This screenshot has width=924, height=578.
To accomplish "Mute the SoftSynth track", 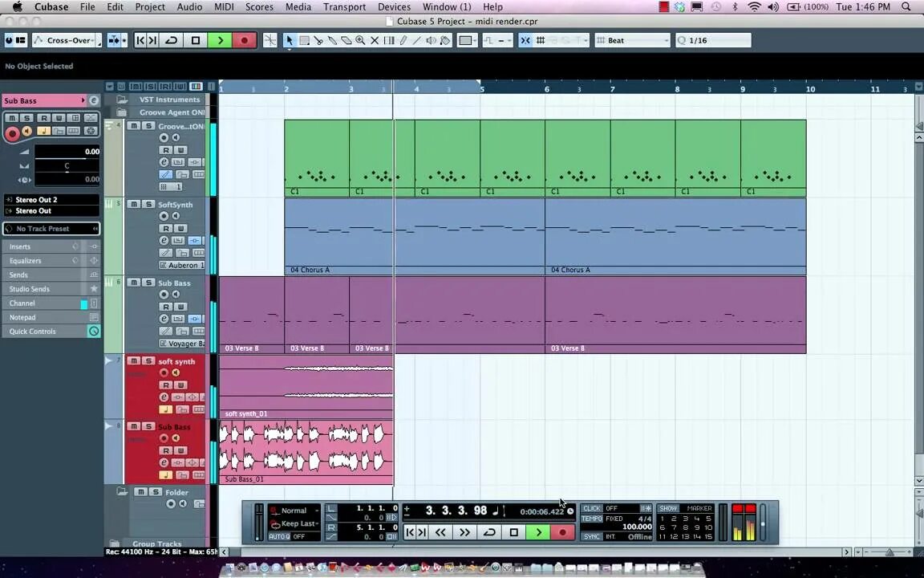I will [134, 204].
